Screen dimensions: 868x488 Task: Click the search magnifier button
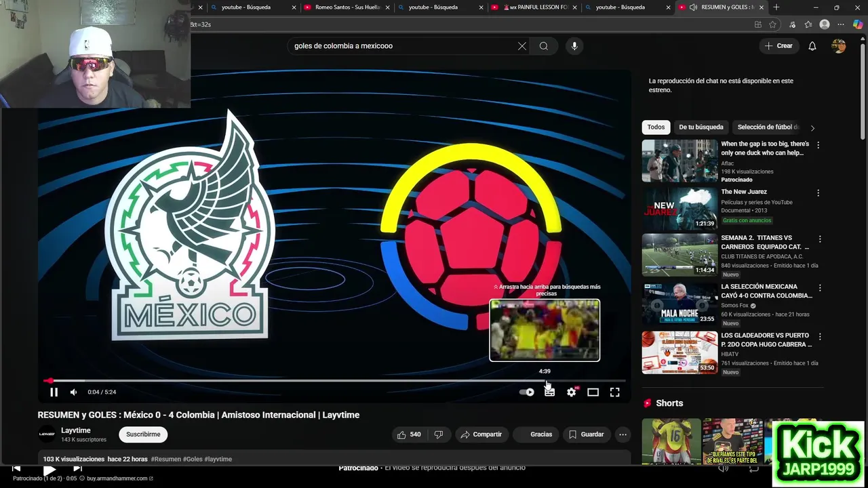544,46
